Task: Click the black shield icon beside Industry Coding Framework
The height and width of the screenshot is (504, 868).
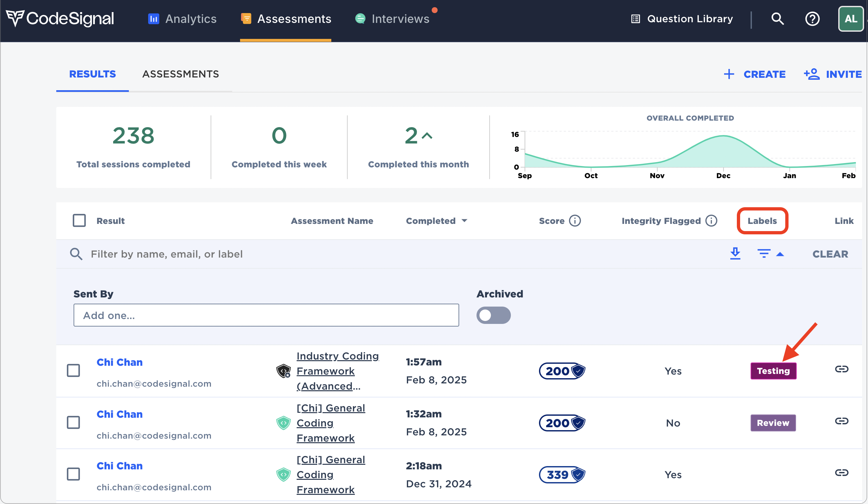Action: (x=283, y=371)
